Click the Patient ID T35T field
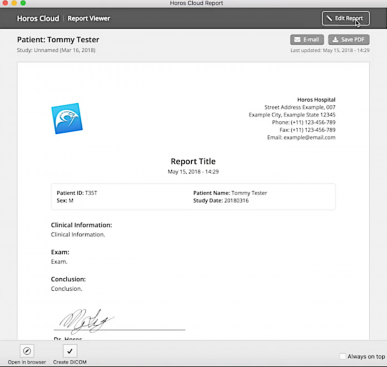Screen dimensions: 387x367 (77, 193)
